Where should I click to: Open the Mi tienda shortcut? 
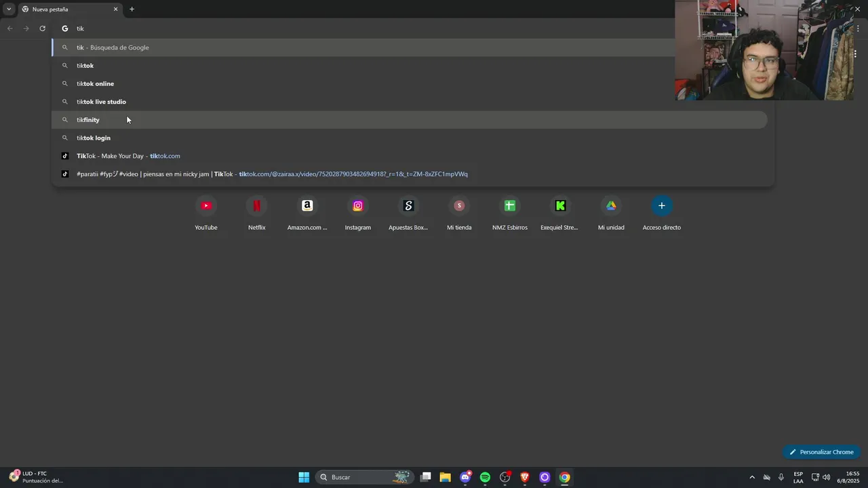[459, 213]
